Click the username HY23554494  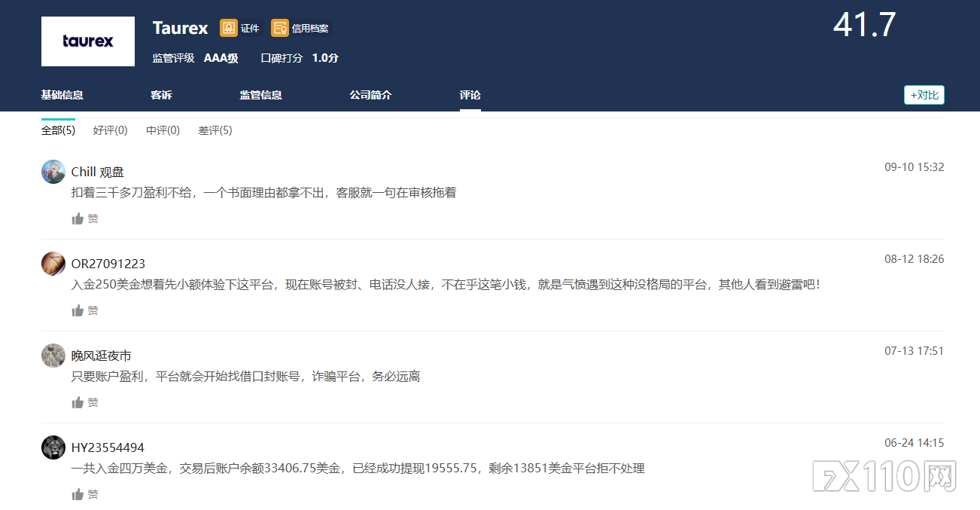pos(108,447)
